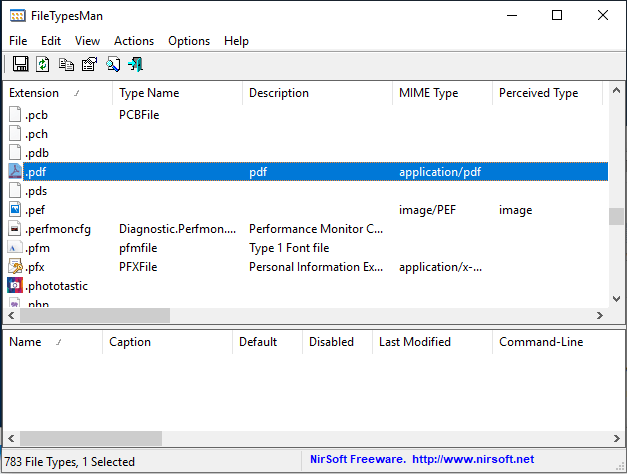This screenshot has height=474, width=627.
Task: Click the .pcb blank file icon
Action: [15, 114]
